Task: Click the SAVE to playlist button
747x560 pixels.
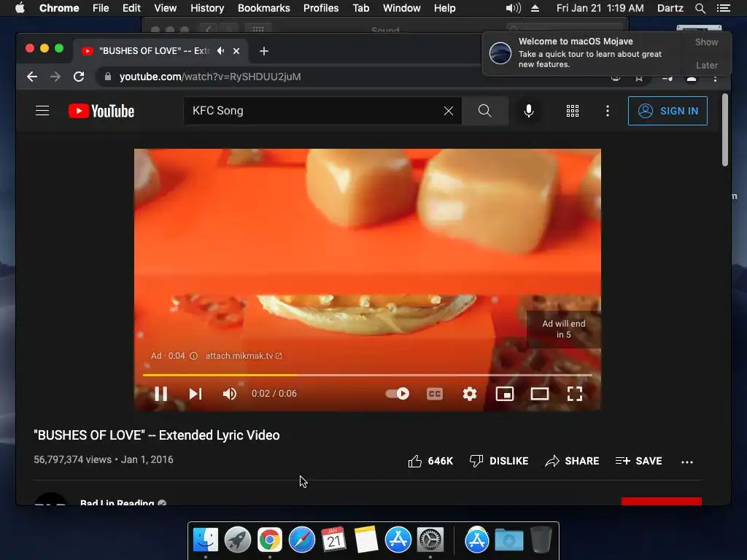Action: [638, 461]
